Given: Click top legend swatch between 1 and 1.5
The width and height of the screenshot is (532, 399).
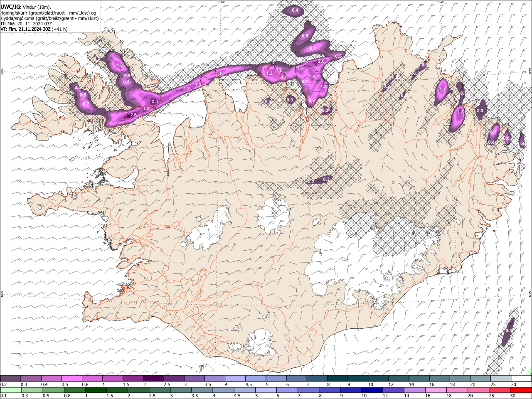Looking at the screenshot, I should coord(113,378).
